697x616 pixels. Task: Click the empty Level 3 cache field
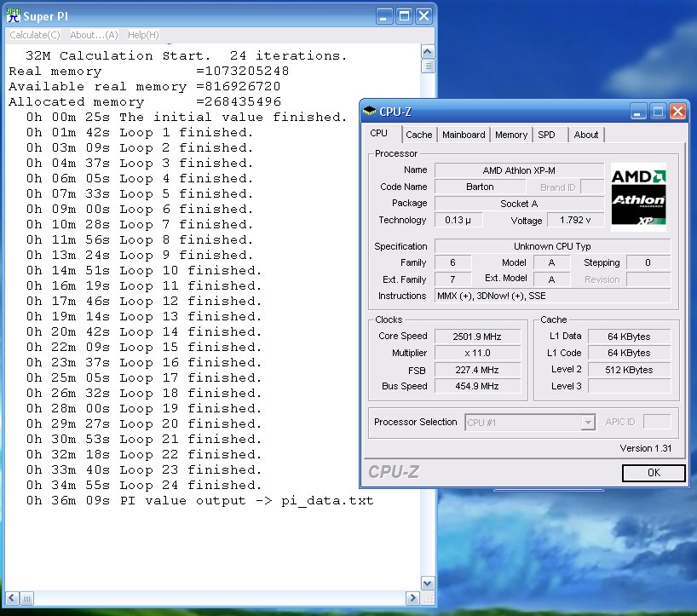click(629, 386)
